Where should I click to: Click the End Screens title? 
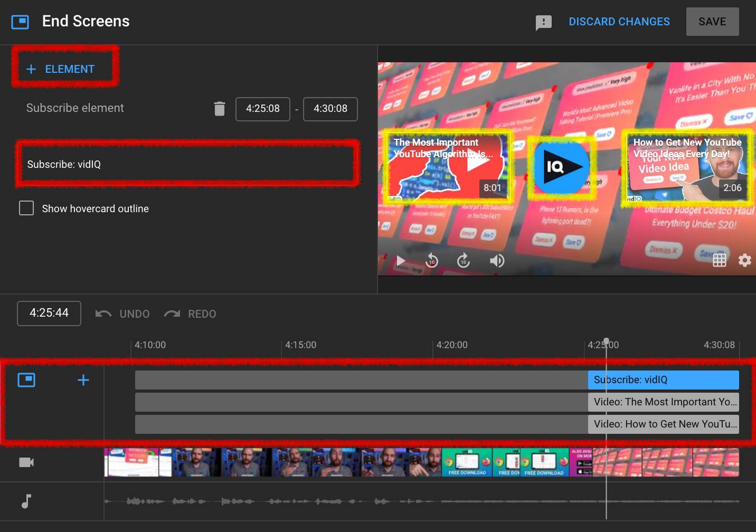coord(86,21)
